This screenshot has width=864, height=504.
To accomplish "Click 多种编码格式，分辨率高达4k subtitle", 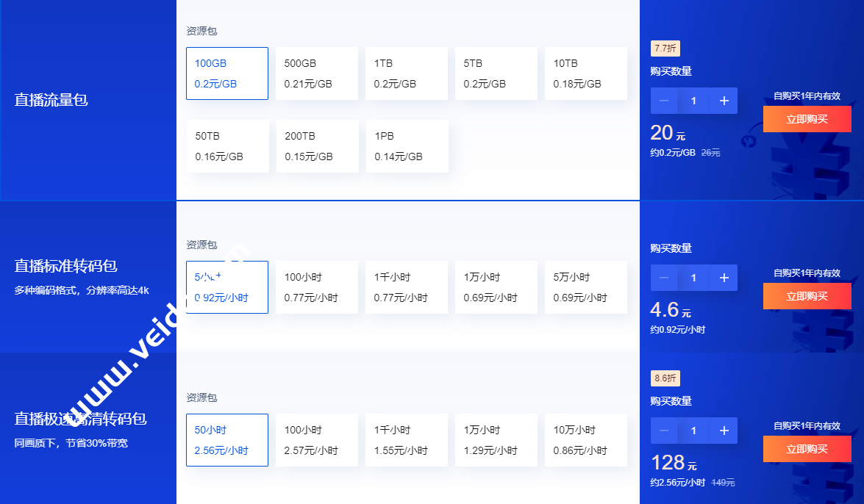I will coord(82,290).
